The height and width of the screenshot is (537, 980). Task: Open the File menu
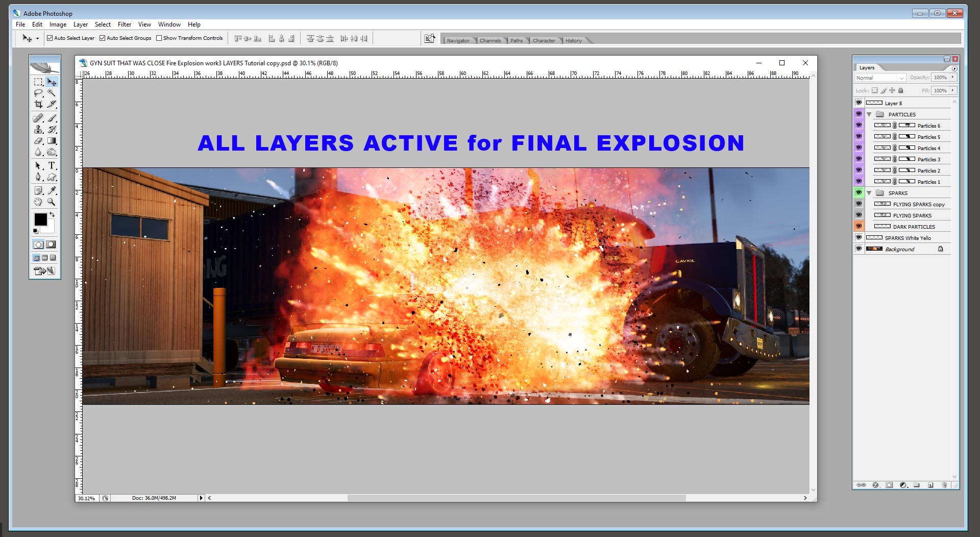click(20, 25)
